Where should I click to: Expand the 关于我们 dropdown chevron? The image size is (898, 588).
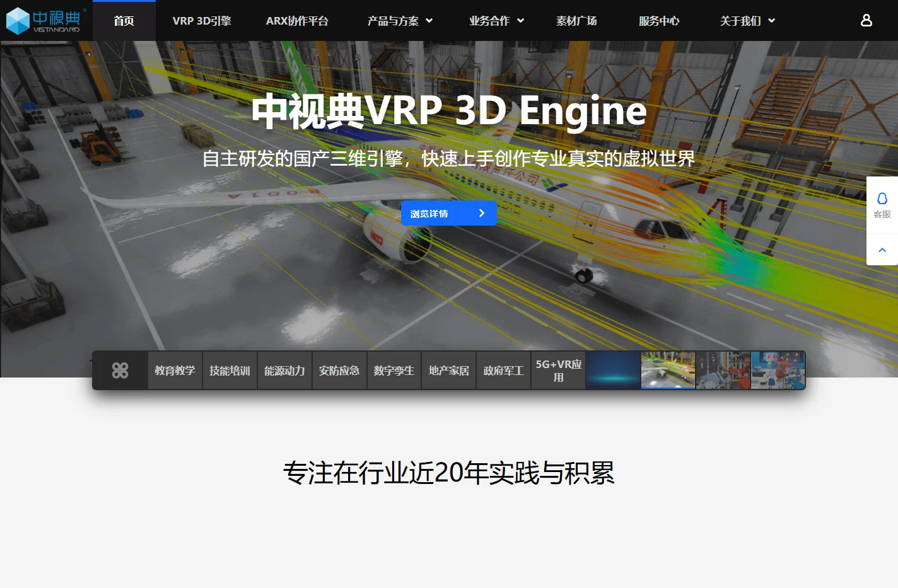tap(772, 21)
